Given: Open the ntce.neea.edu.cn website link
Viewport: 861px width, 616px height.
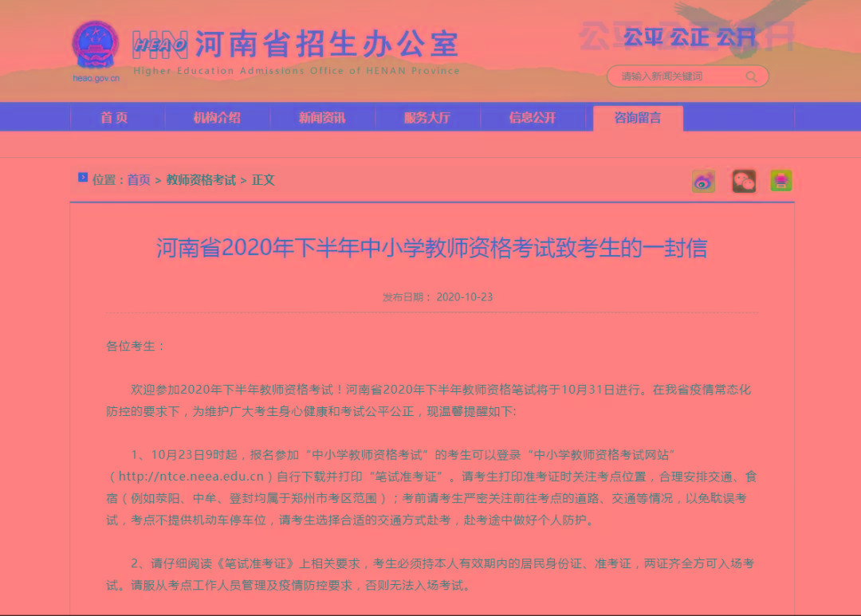Looking at the screenshot, I should click(x=188, y=477).
